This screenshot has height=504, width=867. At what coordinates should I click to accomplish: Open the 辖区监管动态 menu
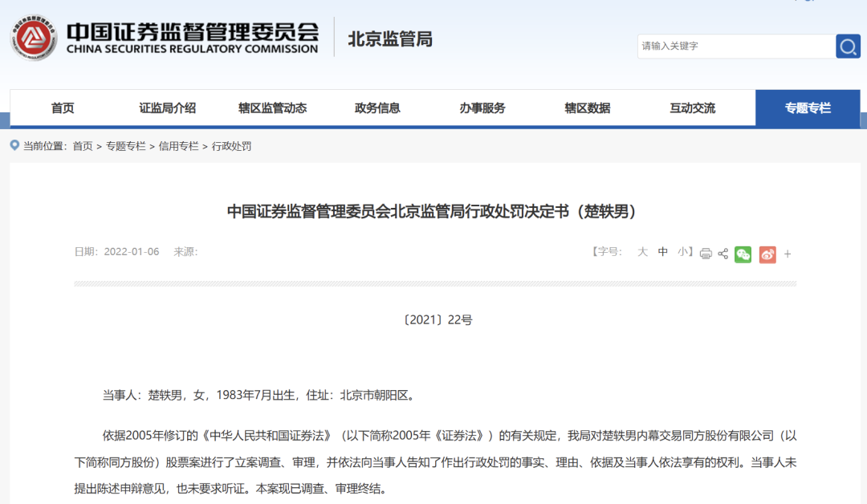272,108
